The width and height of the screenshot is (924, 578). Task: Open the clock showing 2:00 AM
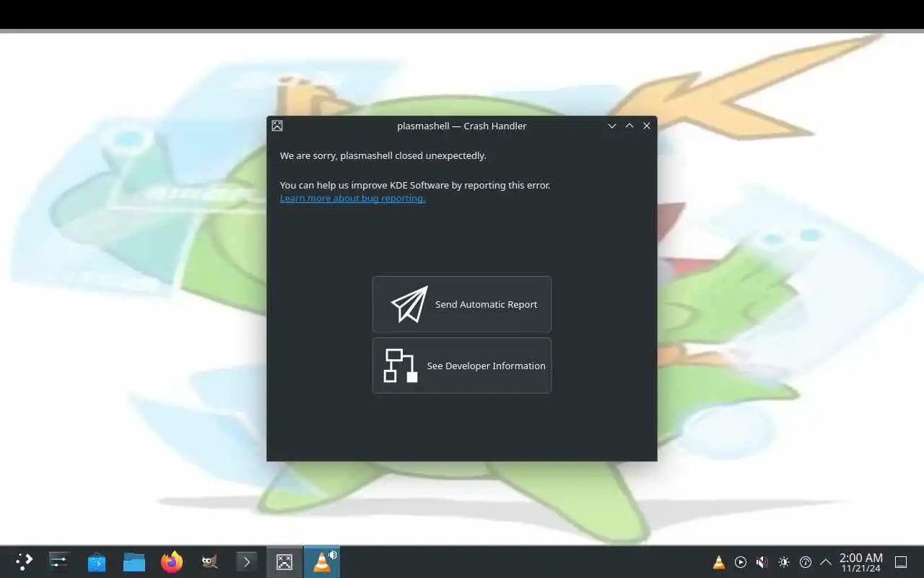click(x=860, y=562)
